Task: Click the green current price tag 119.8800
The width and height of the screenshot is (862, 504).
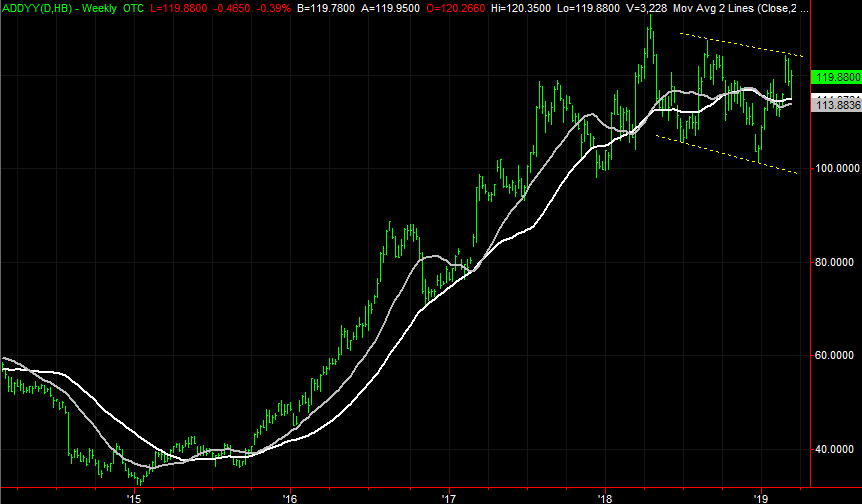Action: pos(836,77)
